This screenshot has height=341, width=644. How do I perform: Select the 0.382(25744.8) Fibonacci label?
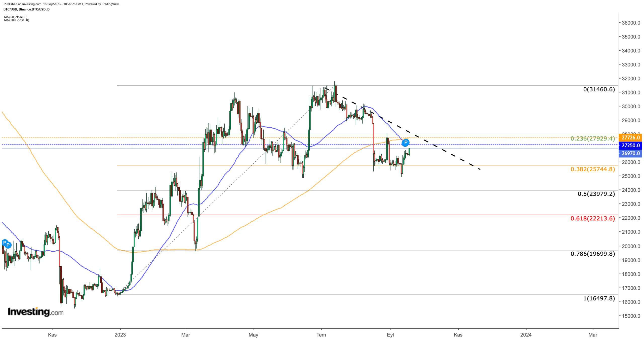click(592, 169)
